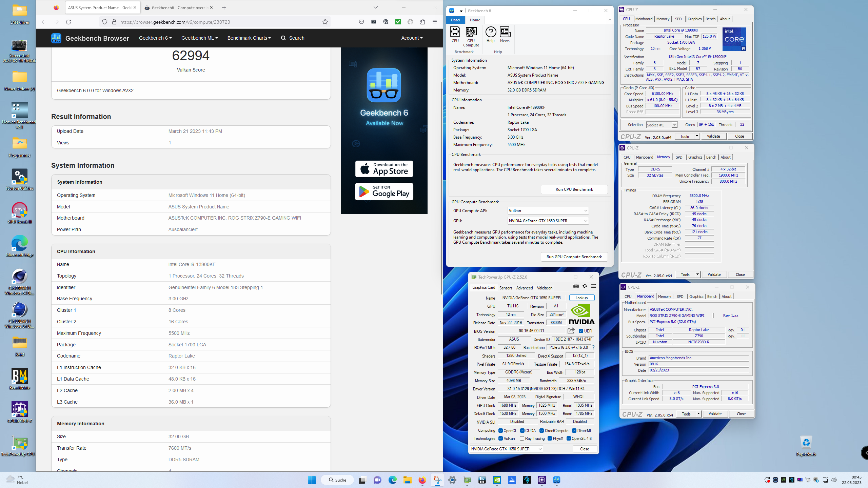Open Microsoft Edge from the taskbar
Screen dimensions: 868x488
(392, 480)
